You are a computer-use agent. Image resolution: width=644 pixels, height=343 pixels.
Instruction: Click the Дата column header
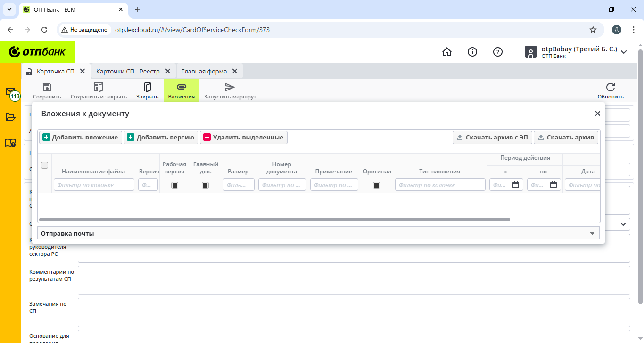(x=588, y=171)
